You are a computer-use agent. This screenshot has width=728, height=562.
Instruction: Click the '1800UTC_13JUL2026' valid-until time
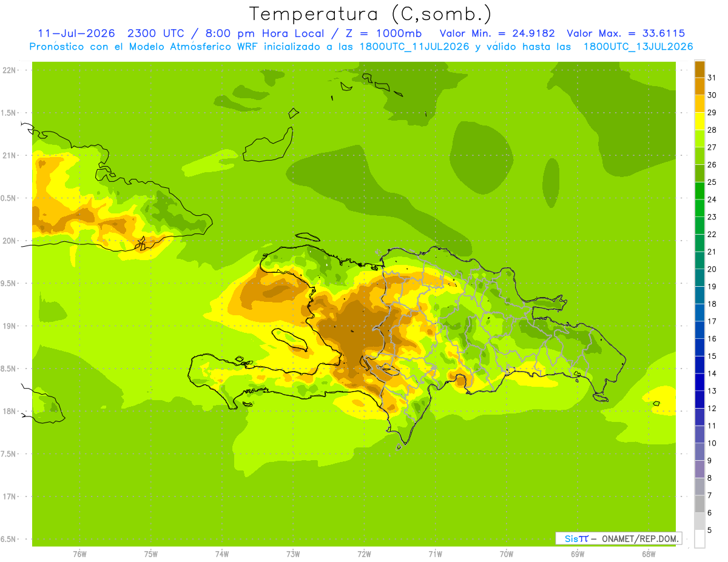coord(638,47)
